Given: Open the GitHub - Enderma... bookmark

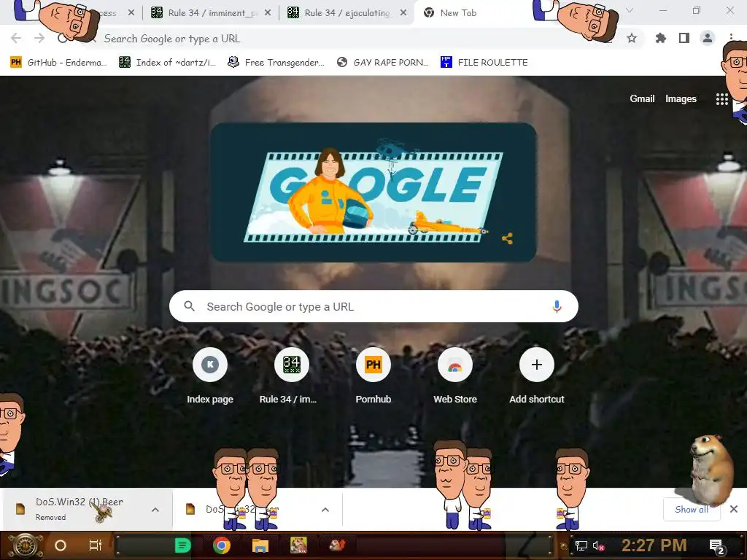Looking at the screenshot, I should click(x=58, y=63).
